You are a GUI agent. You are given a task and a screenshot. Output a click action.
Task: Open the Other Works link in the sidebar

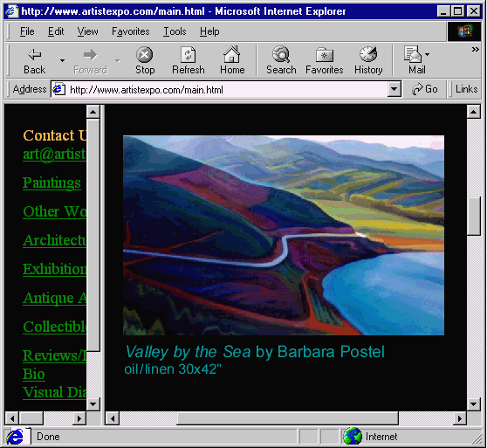(x=55, y=211)
